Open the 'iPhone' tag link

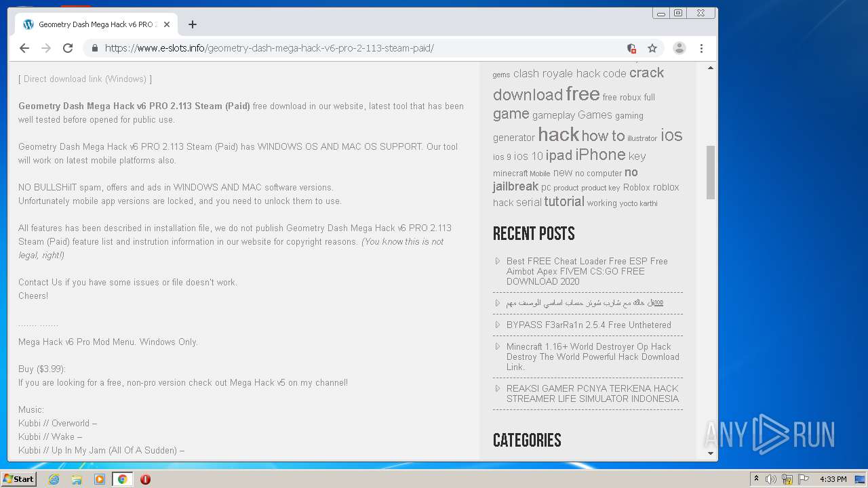point(600,155)
